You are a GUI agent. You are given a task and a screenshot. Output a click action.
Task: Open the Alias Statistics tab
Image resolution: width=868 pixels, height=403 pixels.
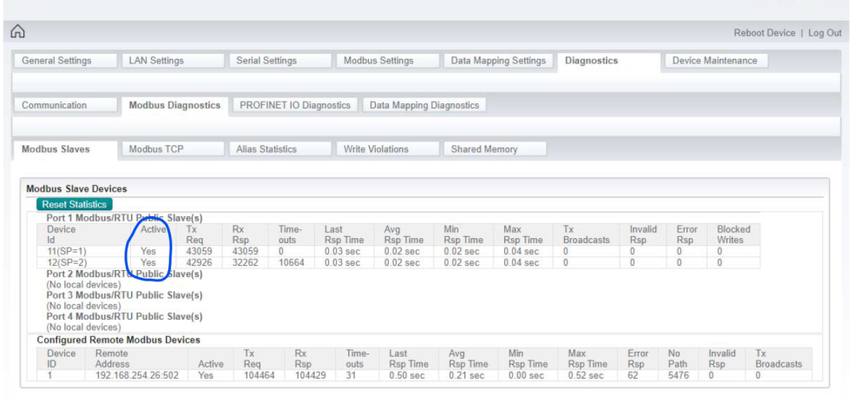(266, 149)
